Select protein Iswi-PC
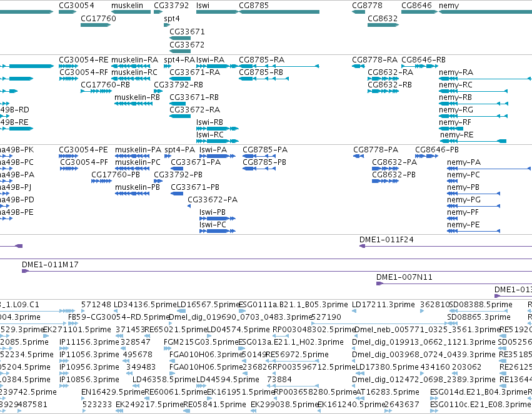The height and width of the screenshot is (414, 532). click(x=213, y=225)
